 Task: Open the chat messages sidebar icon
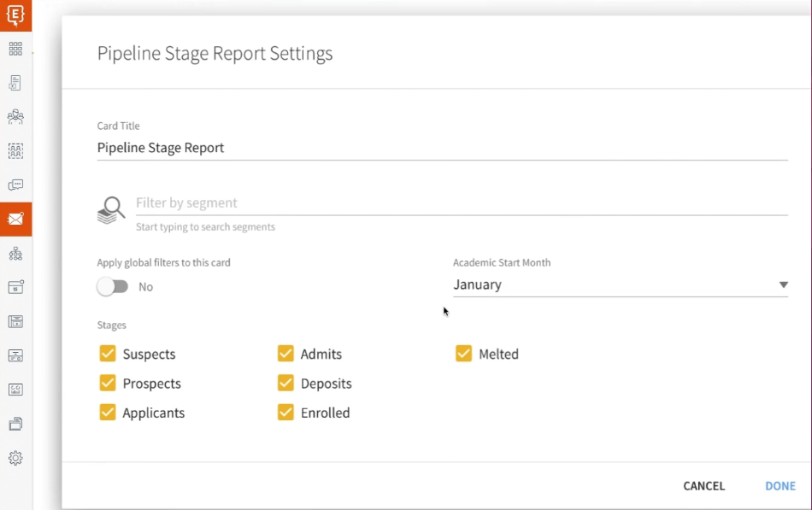15,185
